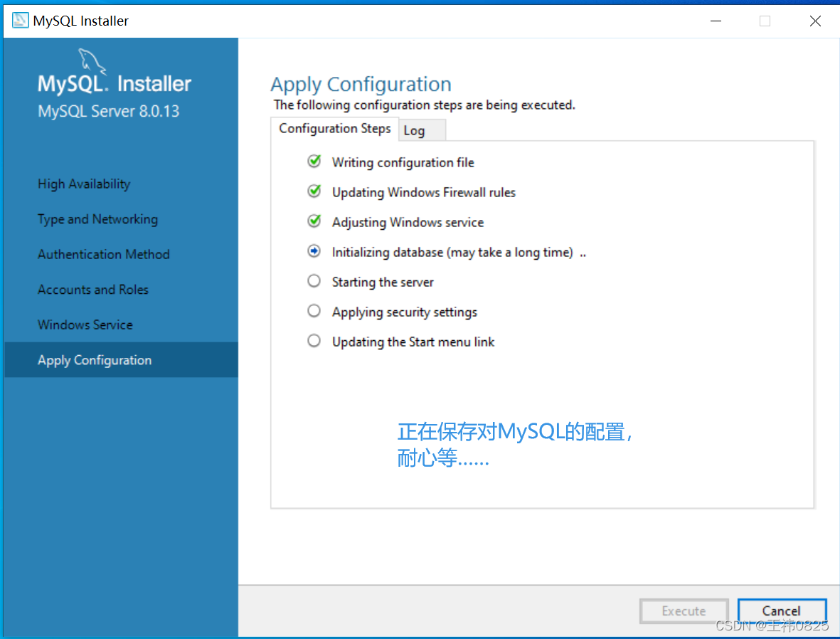Screen dimensions: 840x639
Task: Click 'Updating the Start menu link' text
Action: click(x=413, y=342)
